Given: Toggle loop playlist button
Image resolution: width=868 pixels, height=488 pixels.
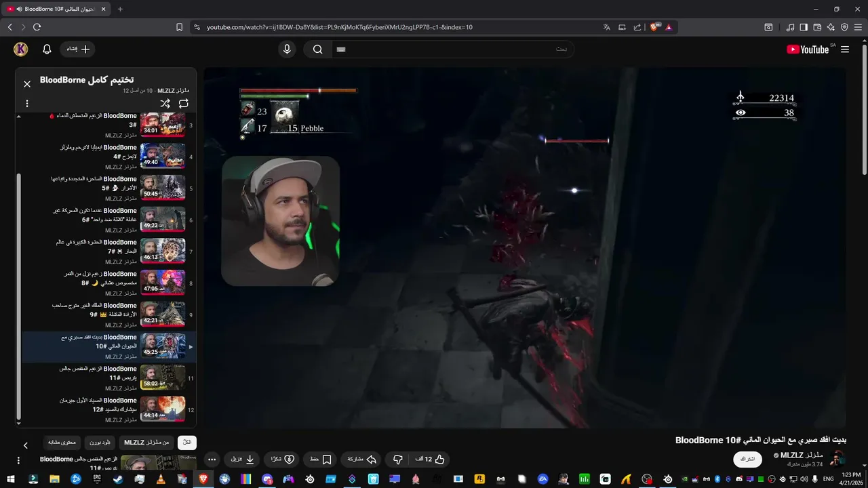Looking at the screenshot, I should click(183, 104).
